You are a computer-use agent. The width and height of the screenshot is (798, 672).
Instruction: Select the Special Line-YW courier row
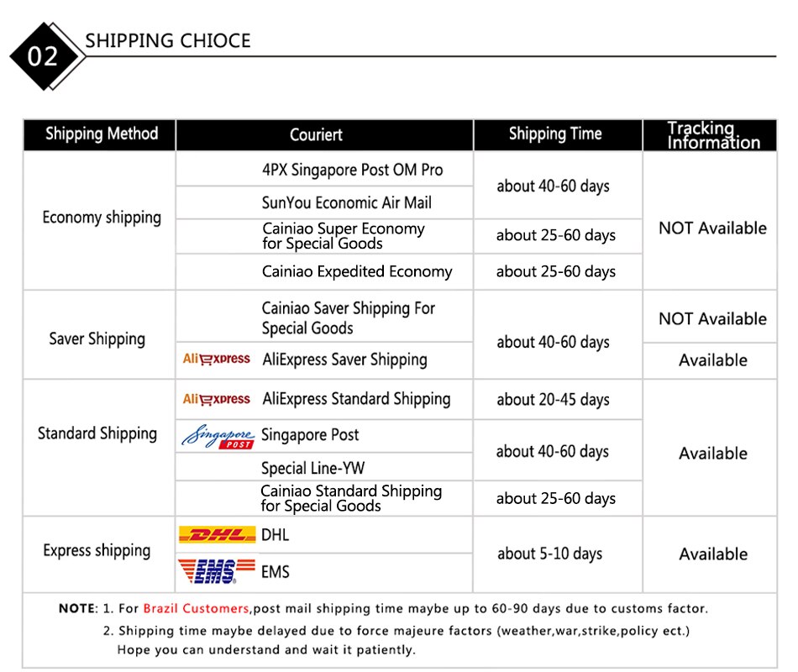[x=324, y=467]
